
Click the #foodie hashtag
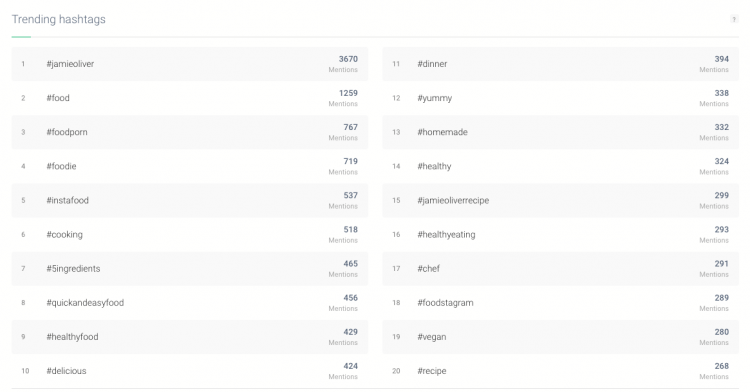pyautogui.click(x=61, y=166)
